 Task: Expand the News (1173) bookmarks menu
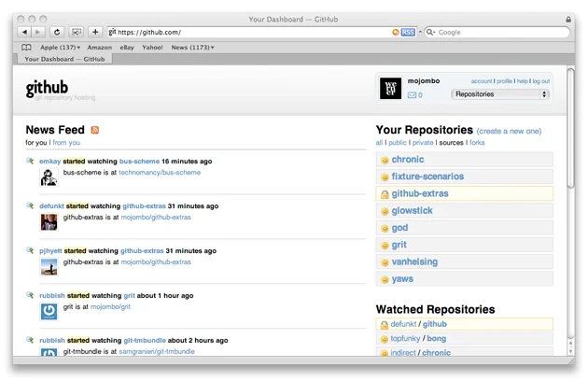point(193,48)
